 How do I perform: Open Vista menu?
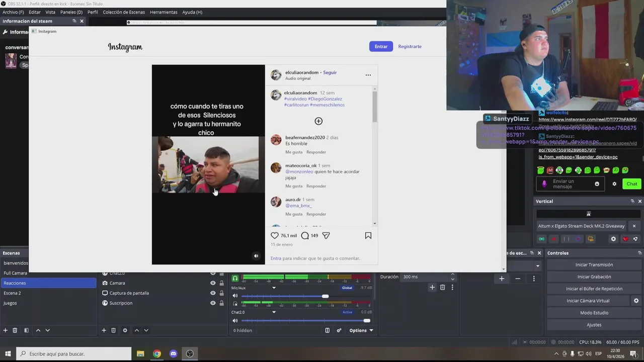click(50, 12)
